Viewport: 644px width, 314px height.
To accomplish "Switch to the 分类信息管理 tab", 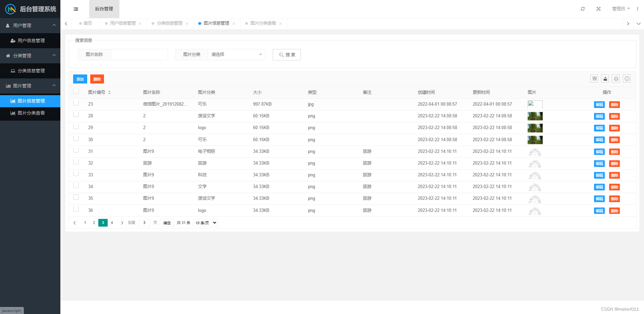I will click(169, 23).
